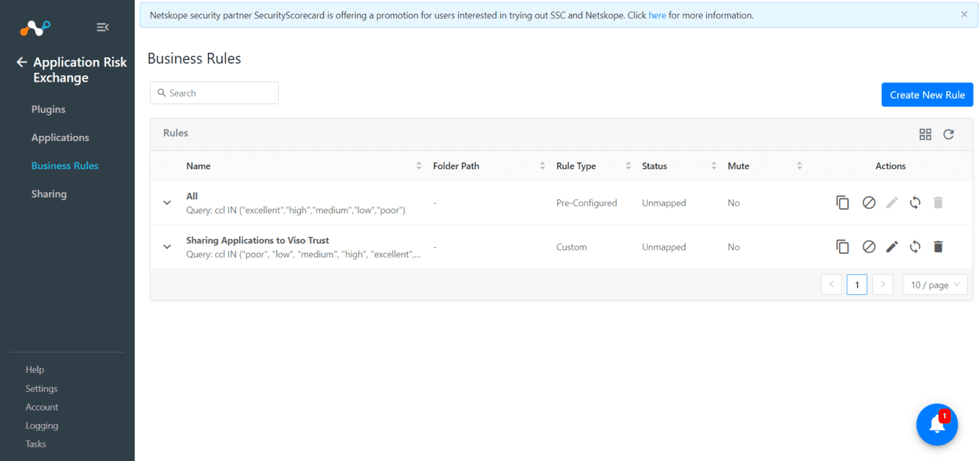Open the notification bell
The width and height of the screenshot is (980, 461).
click(x=937, y=424)
